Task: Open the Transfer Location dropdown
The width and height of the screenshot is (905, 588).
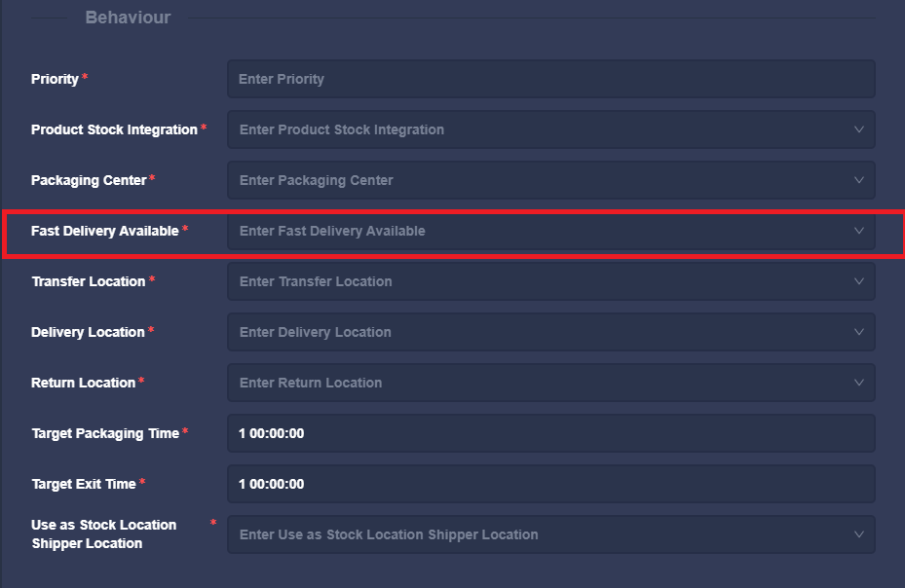Action: point(551,281)
